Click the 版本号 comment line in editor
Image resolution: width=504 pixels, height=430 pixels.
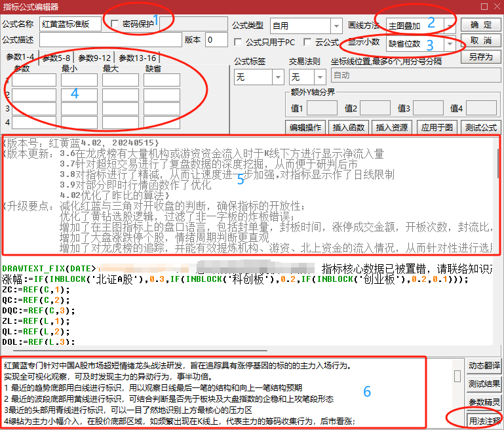pyautogui.click(x=81, y=143)
